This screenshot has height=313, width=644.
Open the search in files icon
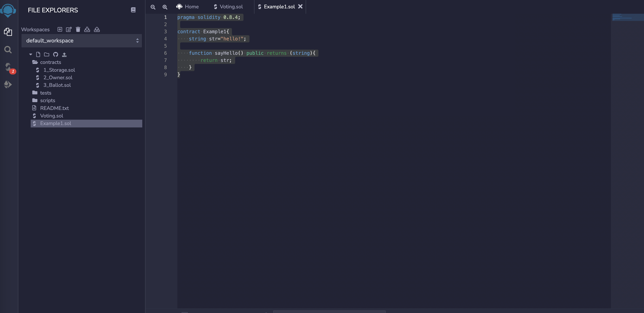[x=8, y=50]
